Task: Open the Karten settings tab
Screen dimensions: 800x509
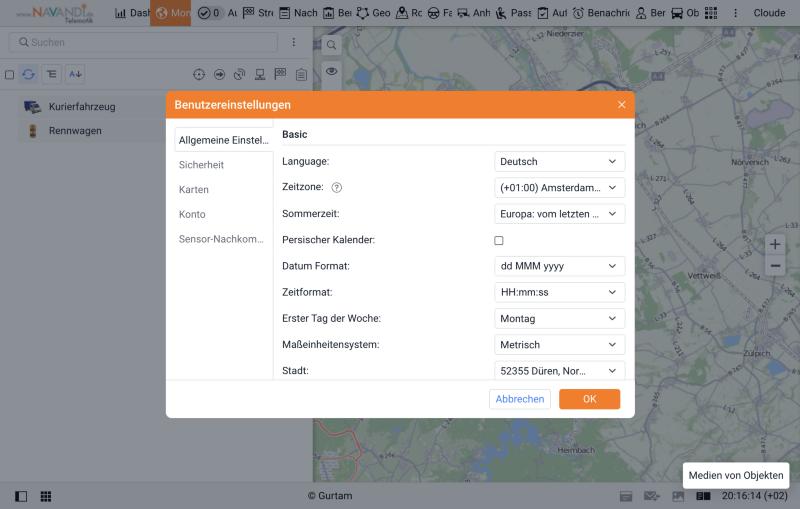Action: 193,190
